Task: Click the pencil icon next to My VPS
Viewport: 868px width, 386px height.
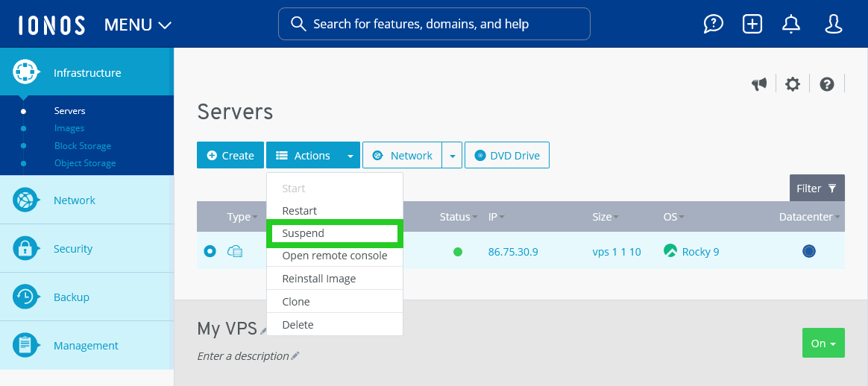Action: pyautogui.click(x=263, y=331)
